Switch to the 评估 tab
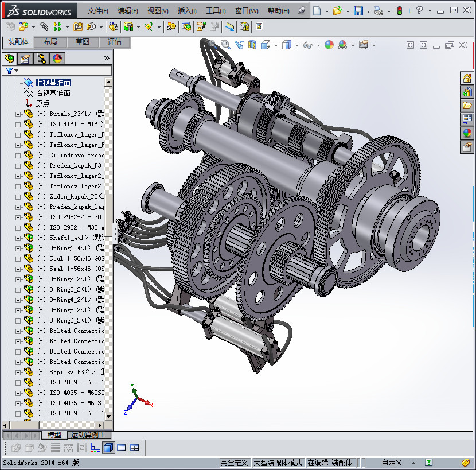This screenshot has width=476, height=470. (115, 42)
